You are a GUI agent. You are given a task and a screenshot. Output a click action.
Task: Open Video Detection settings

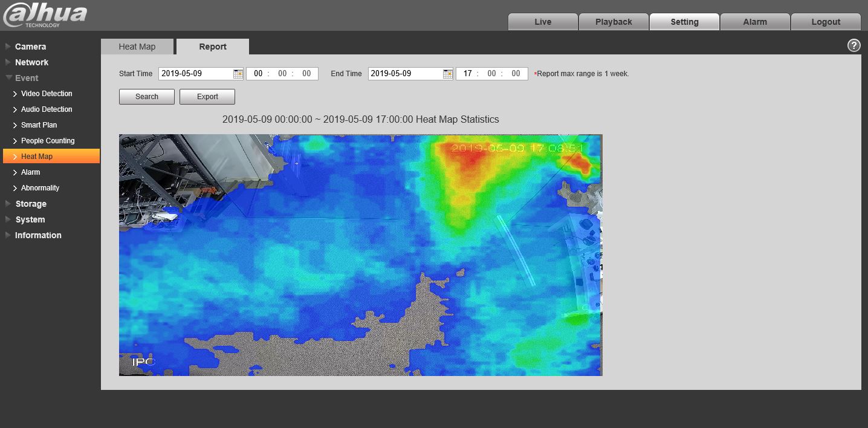tap(47, 94)
